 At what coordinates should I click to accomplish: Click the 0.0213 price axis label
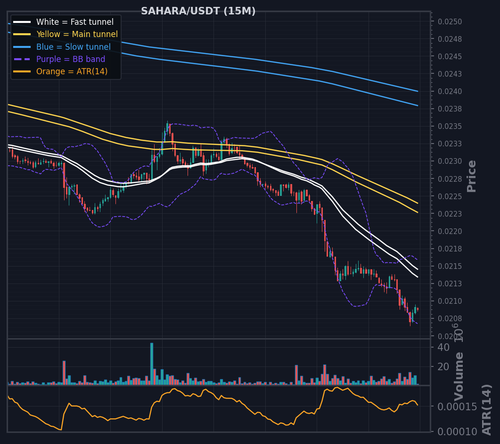point(450,283)
